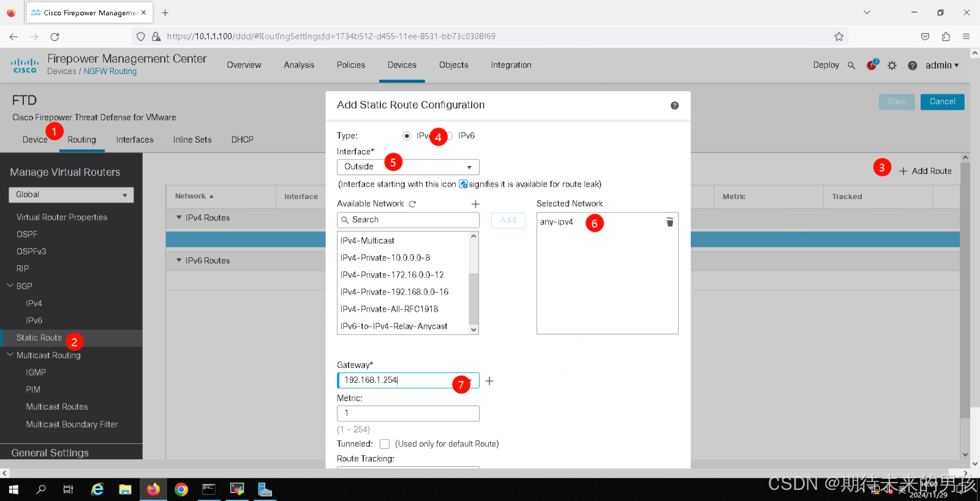Switch to Chrome on taskbar
This screenshot has height=501, width=980.
tap(181, 489)
